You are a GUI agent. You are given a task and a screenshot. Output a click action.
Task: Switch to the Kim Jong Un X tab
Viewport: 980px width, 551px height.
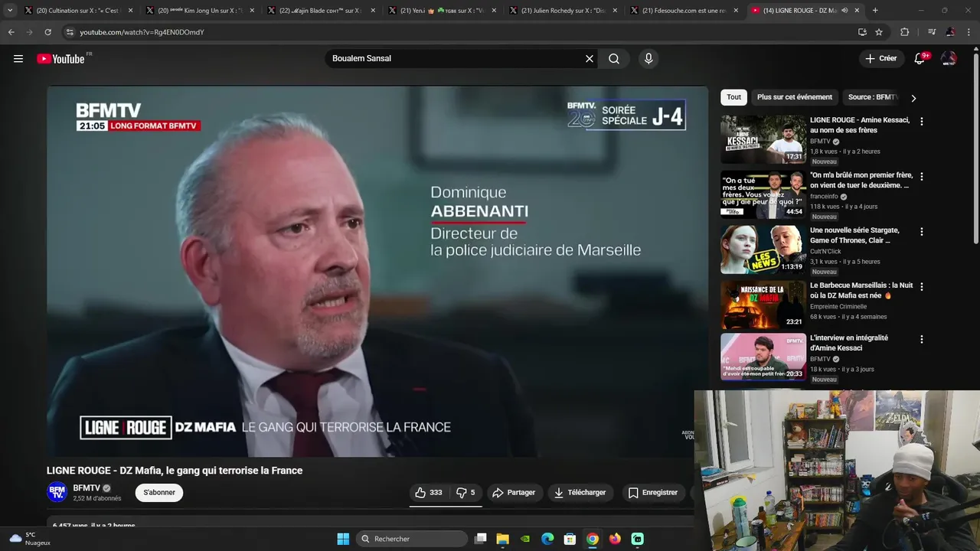(x=199, y=11)
